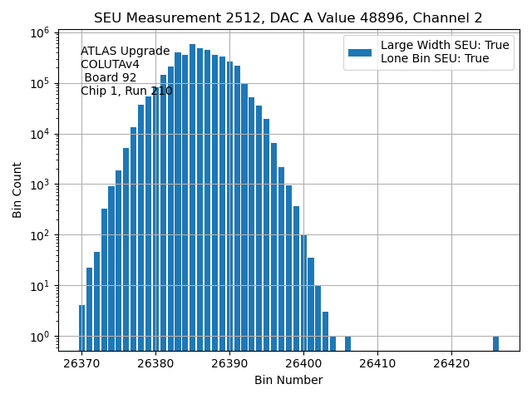Click the 'Board 92' annotation line
The height and width of the screenshot is (399, 532).
(110, 78)
